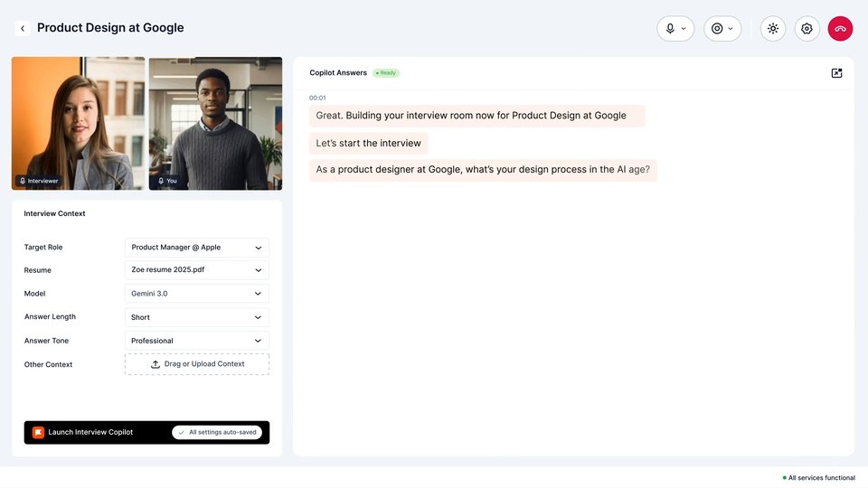Click Drag or Upload Context area
Image resolution: width=868 pixels, height=488 pixels.
[197, 364]
